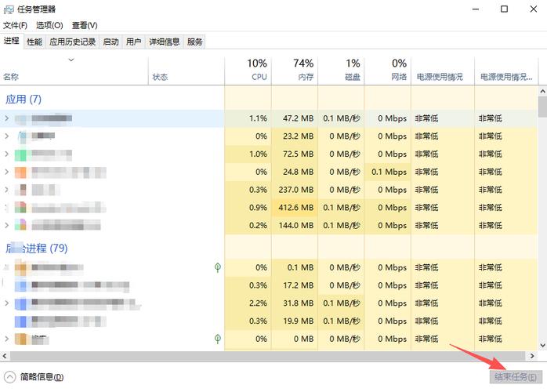Click the 应用 (7) group heading

[24, 99]
